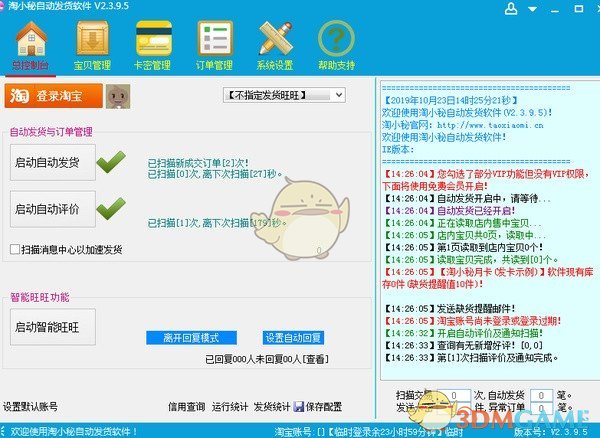Image resolution: width=600 pixels, height=438 pixels.
Task: Minimize the window
Action: click(555, 9)
